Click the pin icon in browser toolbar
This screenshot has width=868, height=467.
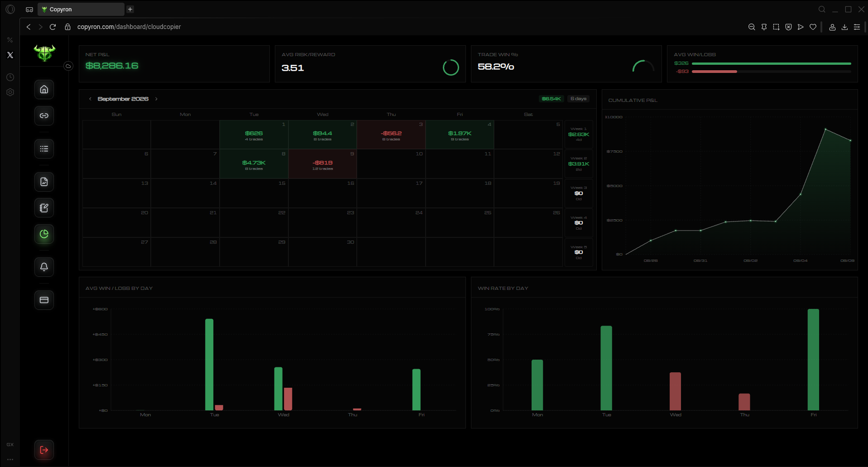click(x=764, y=27)
